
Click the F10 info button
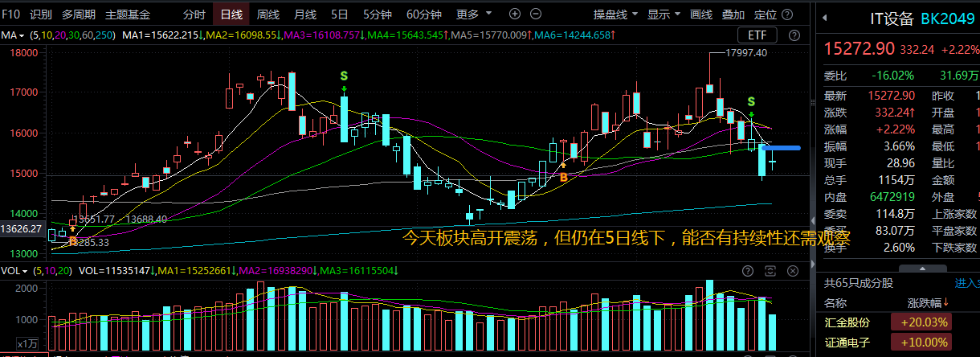pos(11,14)
